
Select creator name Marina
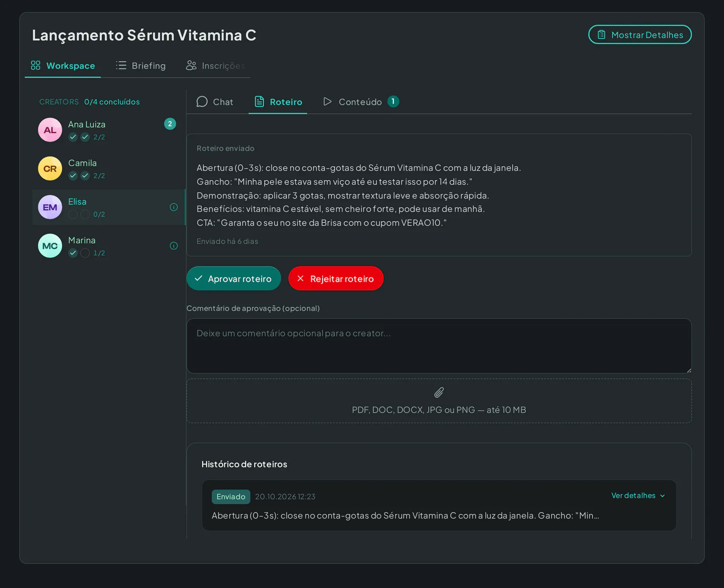pos(82,240)
